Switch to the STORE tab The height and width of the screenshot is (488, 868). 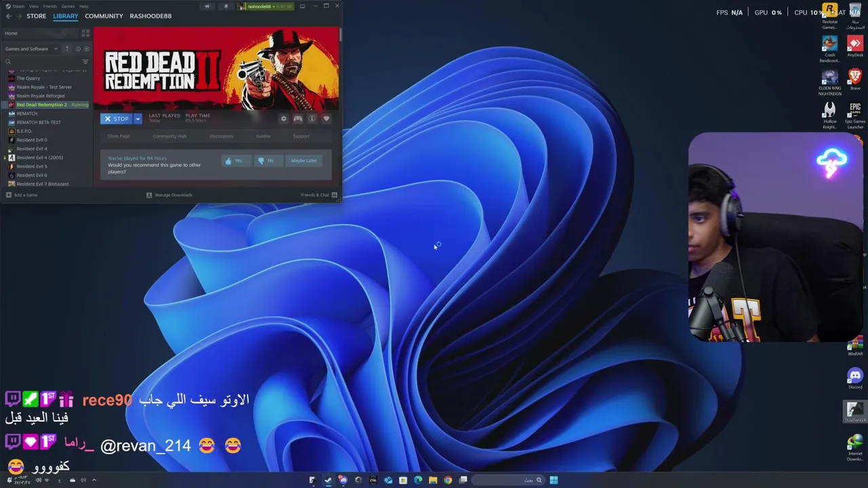37,16
